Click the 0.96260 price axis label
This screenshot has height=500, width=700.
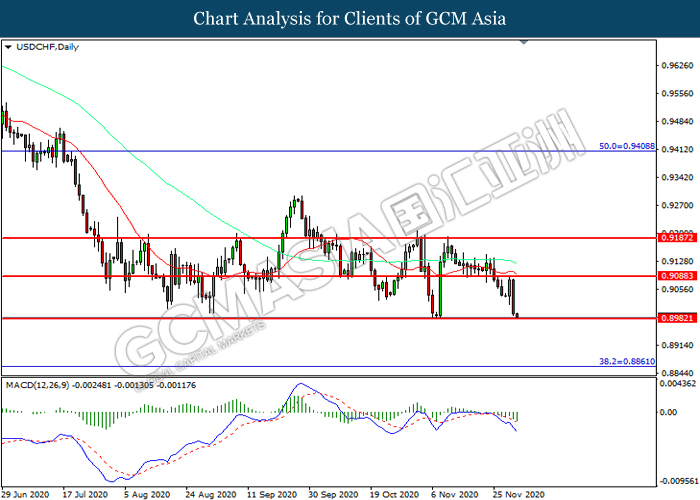point(677,67)
